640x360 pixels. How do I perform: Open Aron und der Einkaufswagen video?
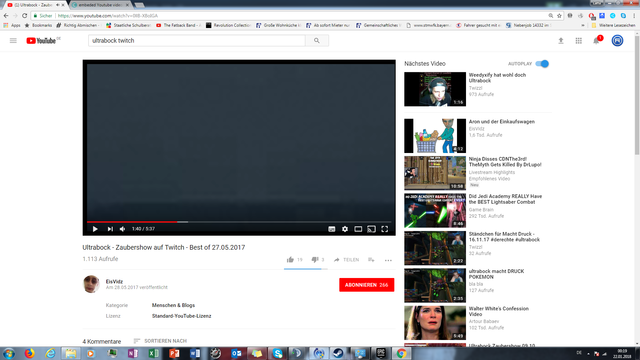pos(502,122)
